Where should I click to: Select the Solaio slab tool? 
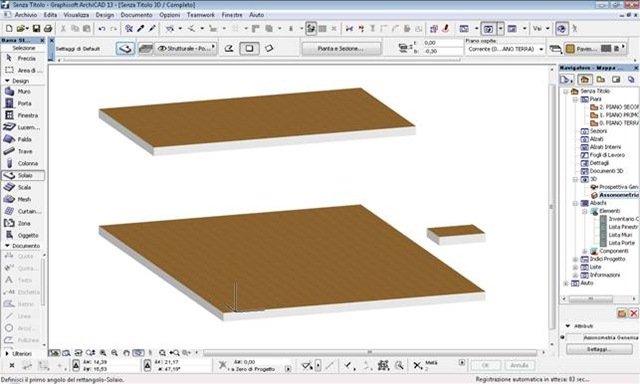[x=23, y=175]
